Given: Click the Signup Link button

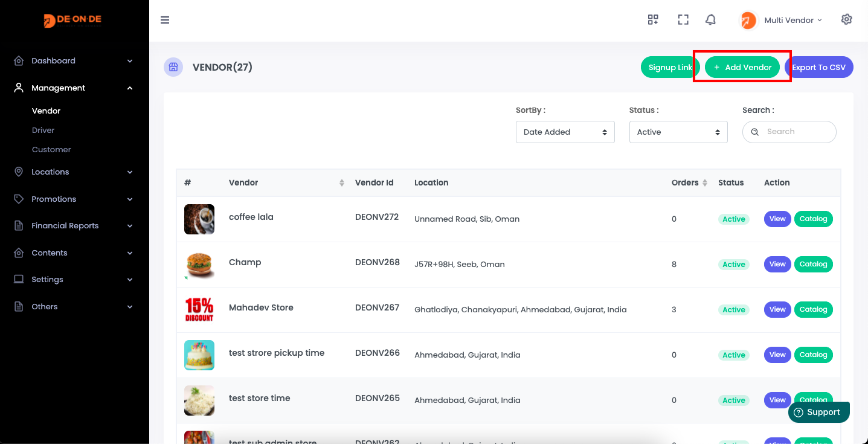Looking at the screenshot, I should pos(670,67).
